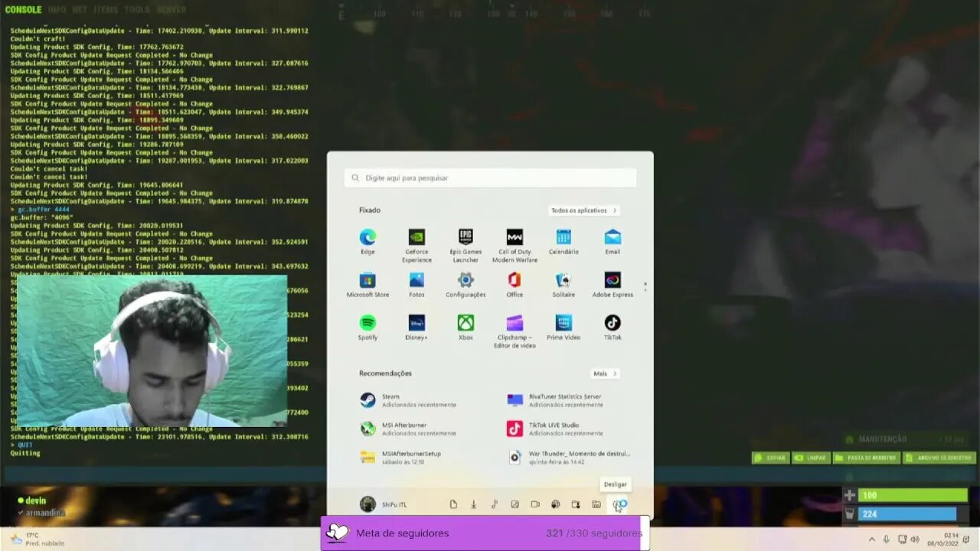Click the ARQUIVO DE REGISTRO button
The image size is (980, 551).
(939, 458)
